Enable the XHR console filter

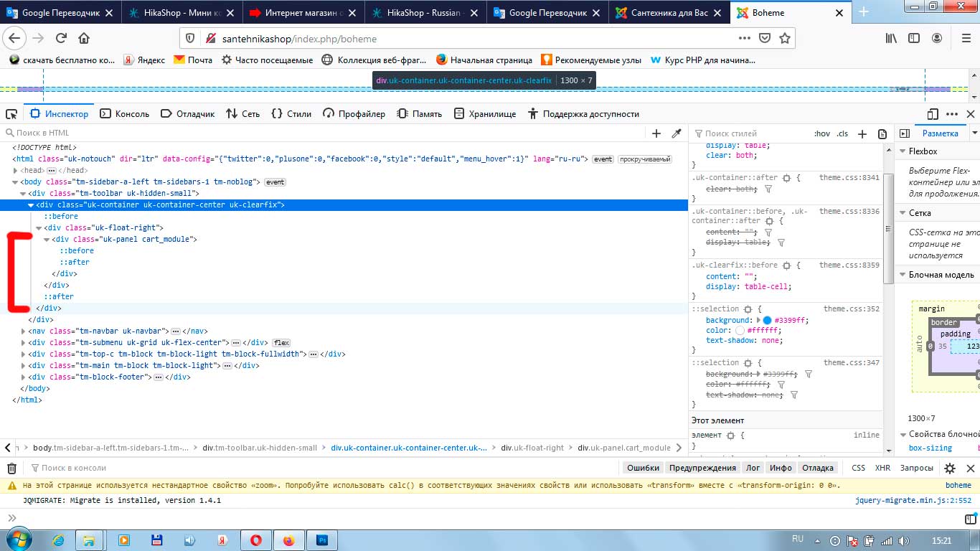pos(882,468)
